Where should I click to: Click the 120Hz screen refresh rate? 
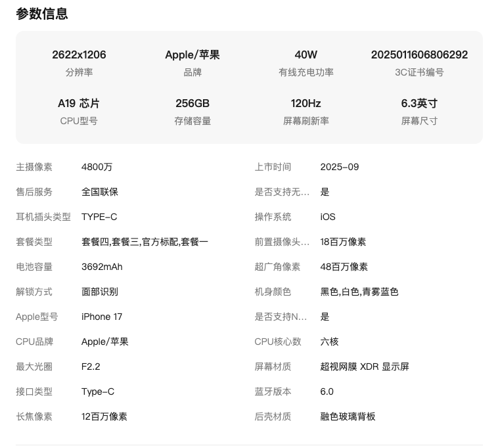[x=306, y=104]
